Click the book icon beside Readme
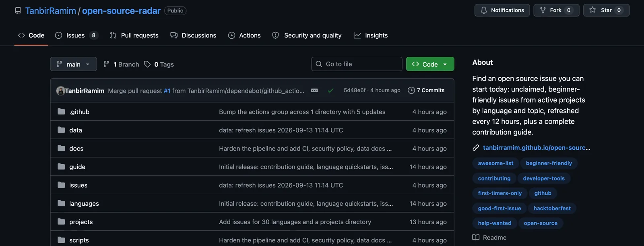 476,238
